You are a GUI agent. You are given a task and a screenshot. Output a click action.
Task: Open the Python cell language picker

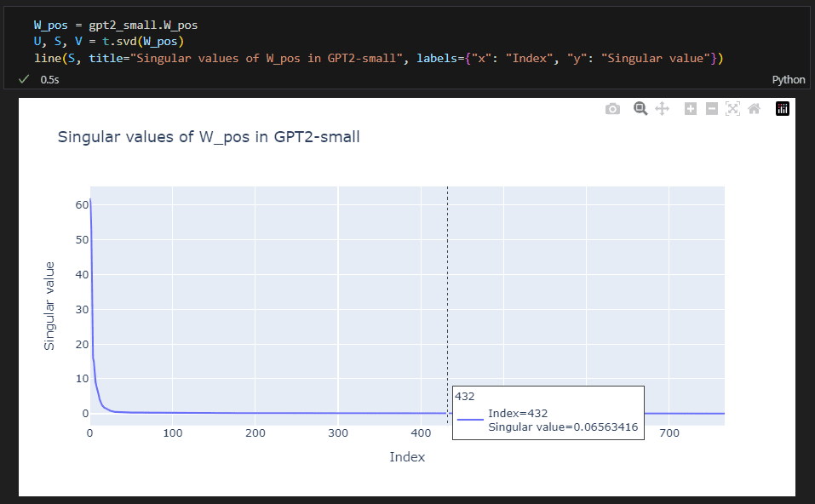click(788, 79)
